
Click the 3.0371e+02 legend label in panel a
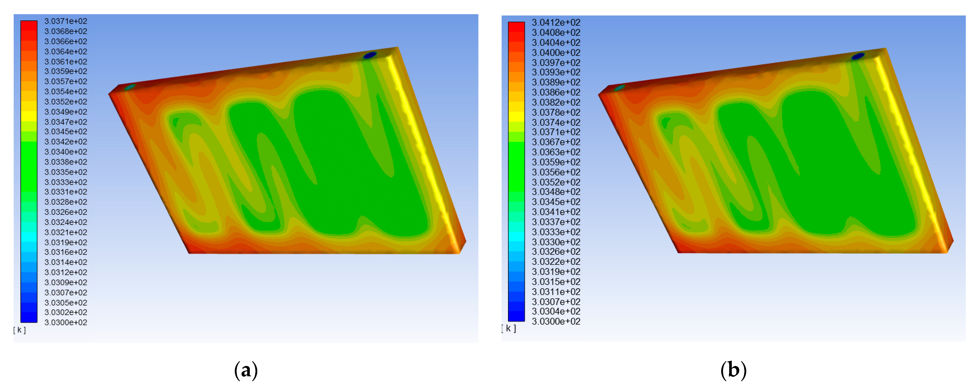pyautogui.click(x=66, y=21)
